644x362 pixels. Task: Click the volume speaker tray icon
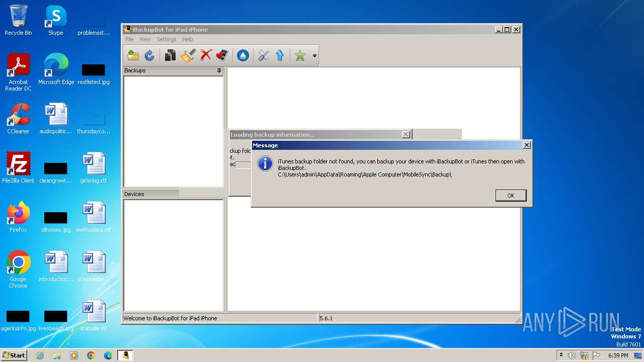572,355
